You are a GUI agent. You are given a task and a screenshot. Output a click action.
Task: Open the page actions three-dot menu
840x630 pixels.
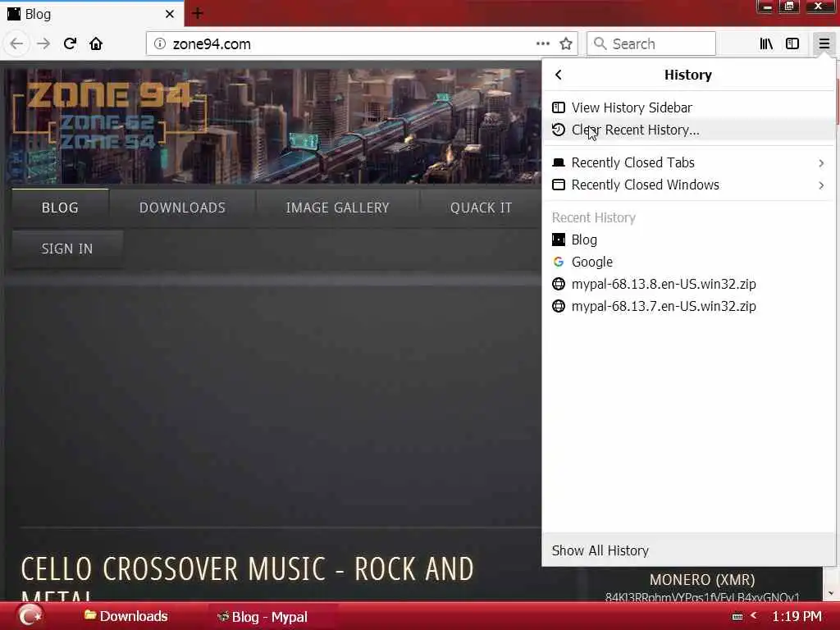click(x=543, y=44)
